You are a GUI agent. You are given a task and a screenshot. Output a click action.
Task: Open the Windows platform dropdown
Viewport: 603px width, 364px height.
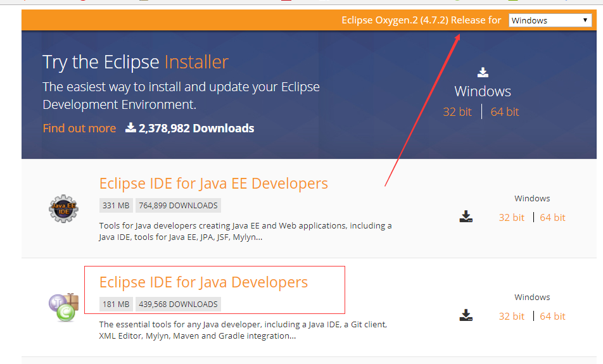[550, 20]
